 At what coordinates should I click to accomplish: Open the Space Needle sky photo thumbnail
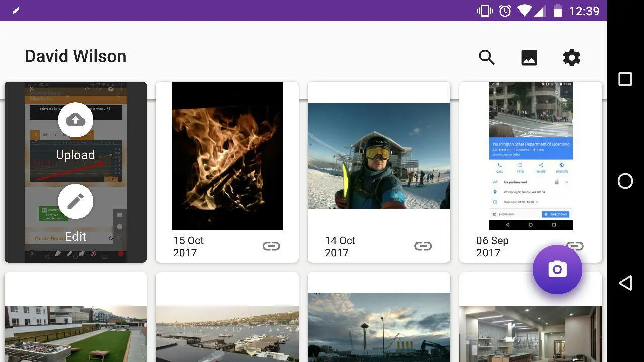pyautogui.click(x=379, y=327)
